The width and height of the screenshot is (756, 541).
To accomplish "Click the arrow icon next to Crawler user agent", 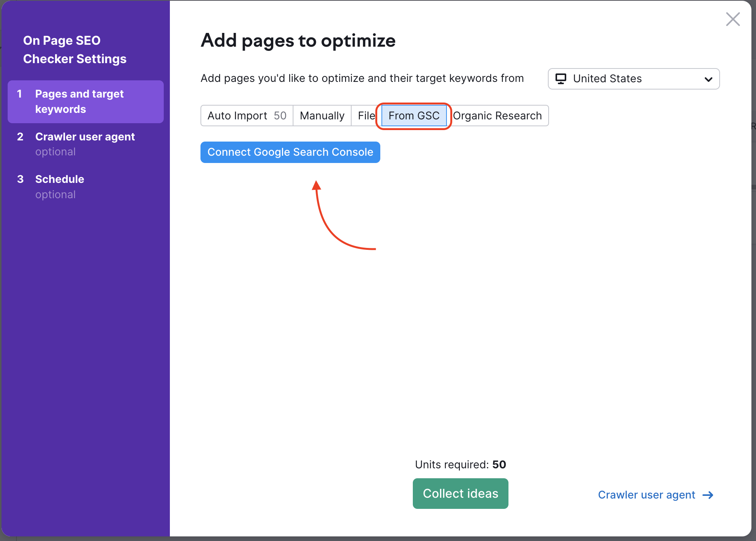I will point(708,495).
